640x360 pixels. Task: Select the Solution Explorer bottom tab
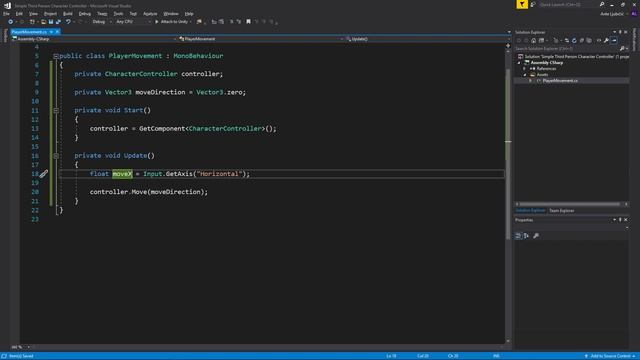[530, 211]
